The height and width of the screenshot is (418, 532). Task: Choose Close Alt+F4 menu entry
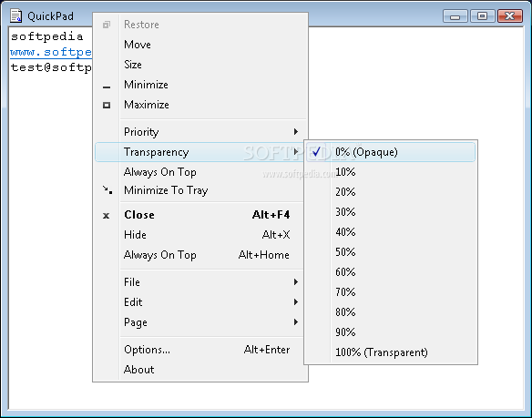click(200, 215)
